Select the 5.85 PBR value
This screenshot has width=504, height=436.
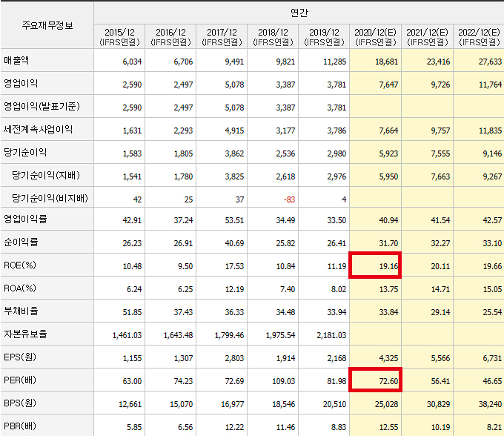point(134,427)
